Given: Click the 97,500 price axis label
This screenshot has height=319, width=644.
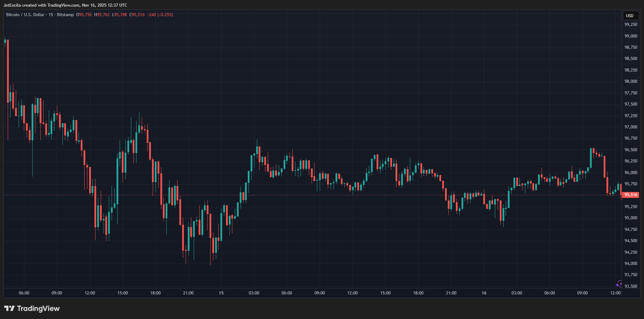Looking at the screenshot, I should tap(631, 104).
